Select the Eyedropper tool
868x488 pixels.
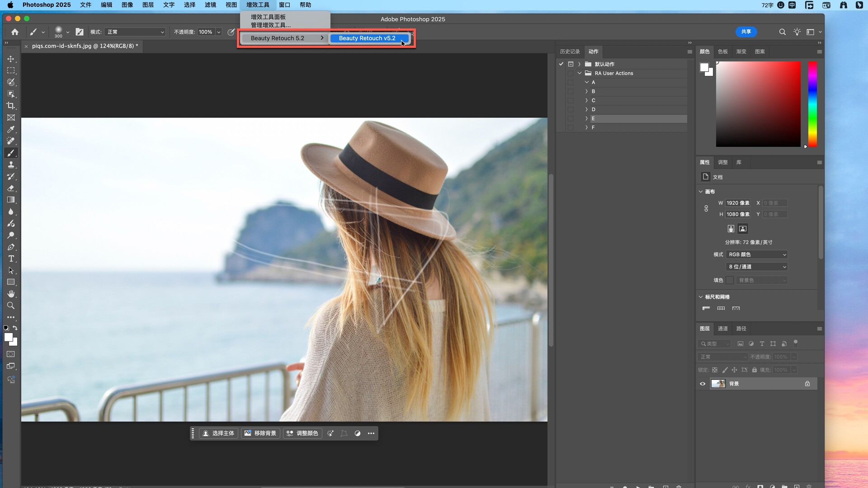11,129
